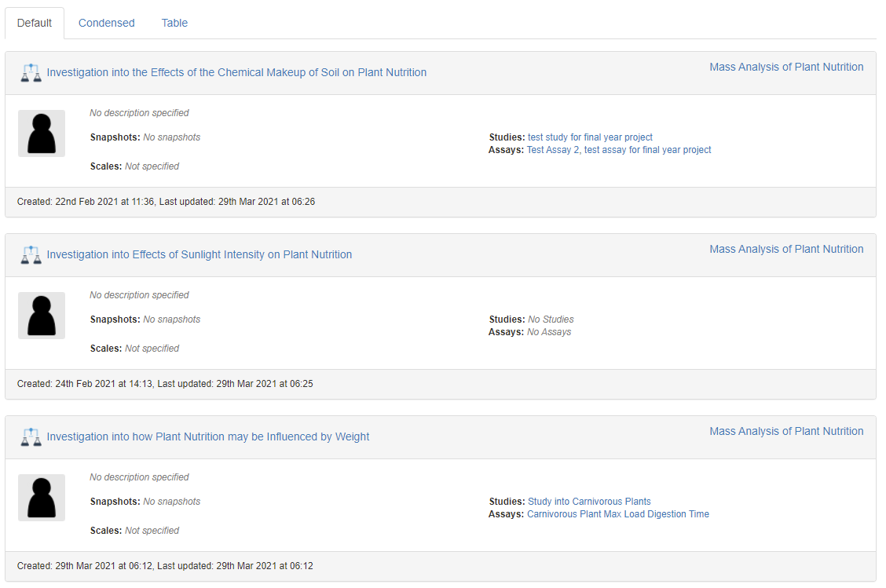Screen dimensions: 886x588
Task: Click the avatar in the Sunlight Intensity card
Action: pyautogui.click(x=42, y=316)
